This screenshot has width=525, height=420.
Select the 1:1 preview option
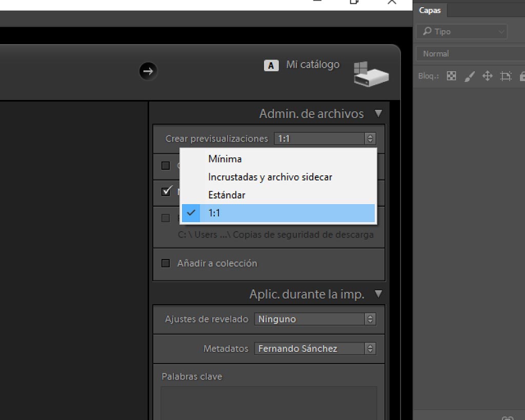[x=278, y=213]
